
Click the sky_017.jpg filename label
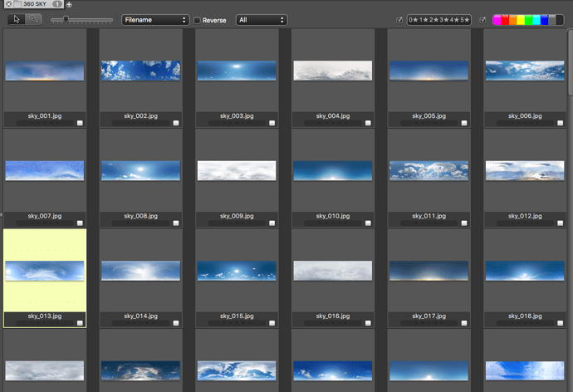(429, 316)
